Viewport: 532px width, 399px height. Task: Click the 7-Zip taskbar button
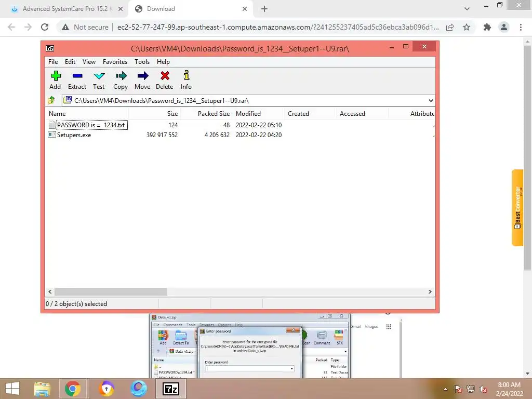pos(170,389)
